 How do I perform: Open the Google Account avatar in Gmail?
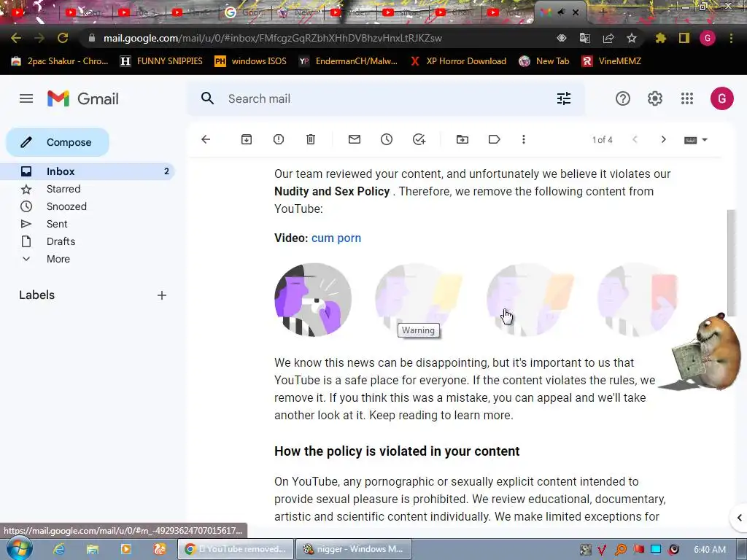(x=721, y=98)
